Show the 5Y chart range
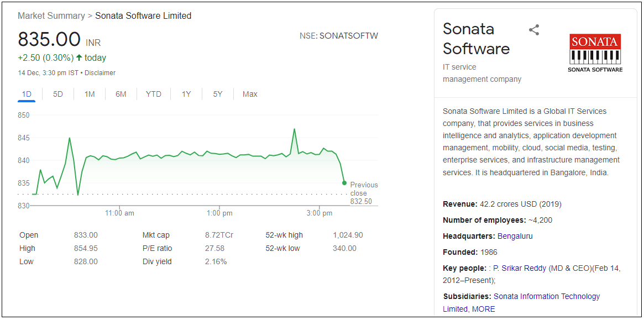The height and width of the screenshot is (320, 644). [218, 94]
